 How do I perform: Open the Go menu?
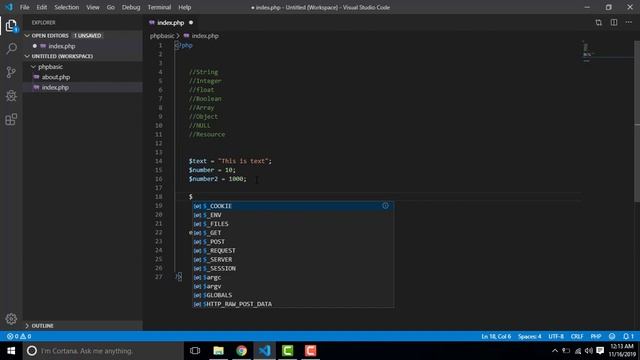click(x=111, y=7)
